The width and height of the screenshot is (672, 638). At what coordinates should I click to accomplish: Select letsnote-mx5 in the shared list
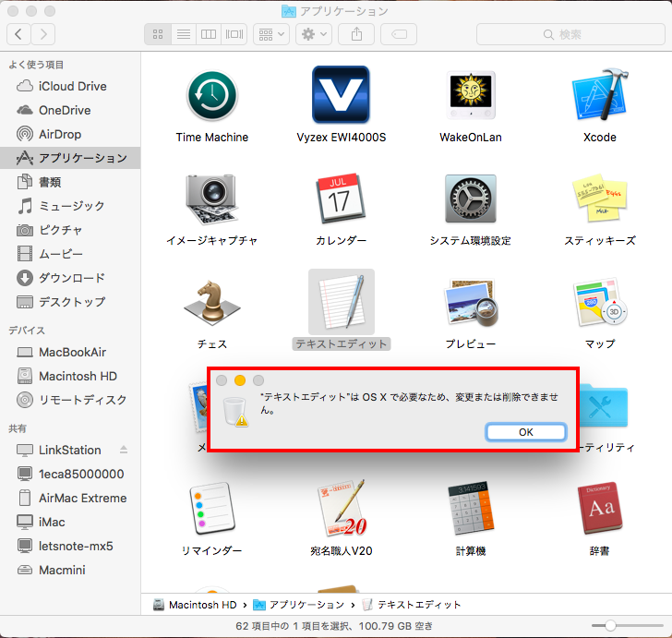[70, 546]
